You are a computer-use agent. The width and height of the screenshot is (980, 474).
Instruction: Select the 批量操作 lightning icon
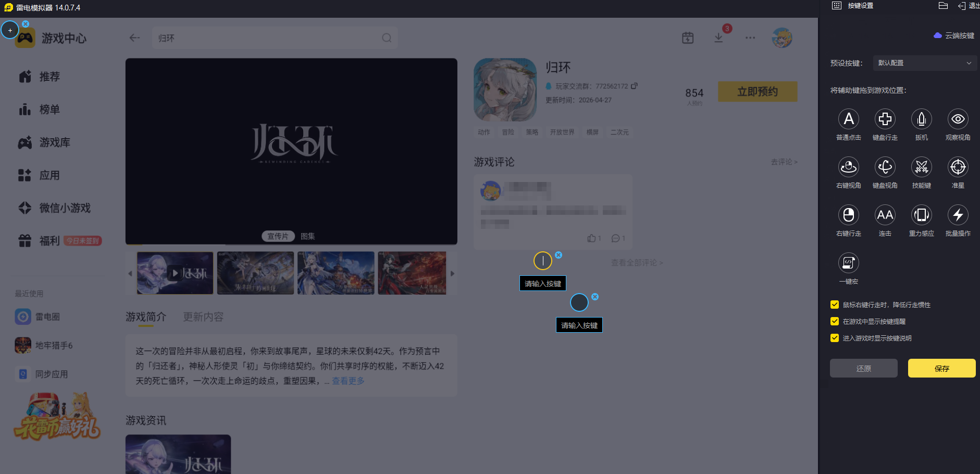pyautogui.click(x=958, y=215)
